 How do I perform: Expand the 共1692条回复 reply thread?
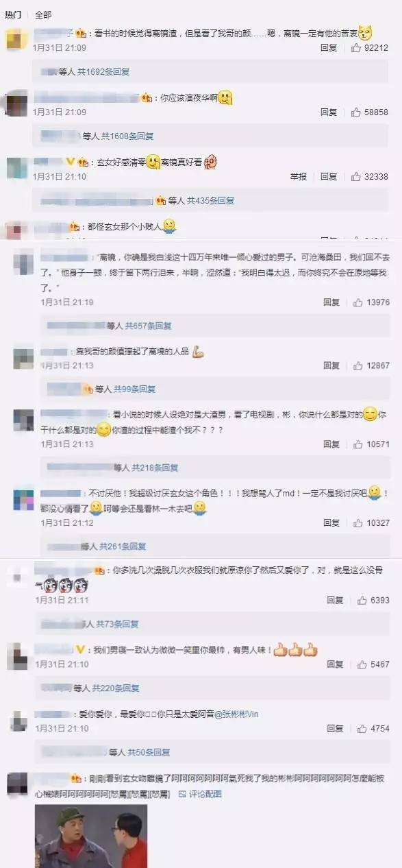[103, 71]
